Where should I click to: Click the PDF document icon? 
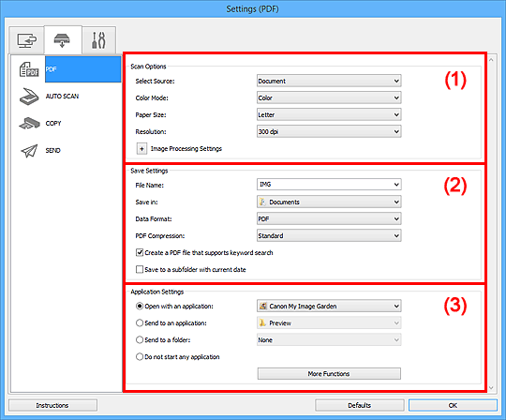pyautogui.click(x=29, y=69)
